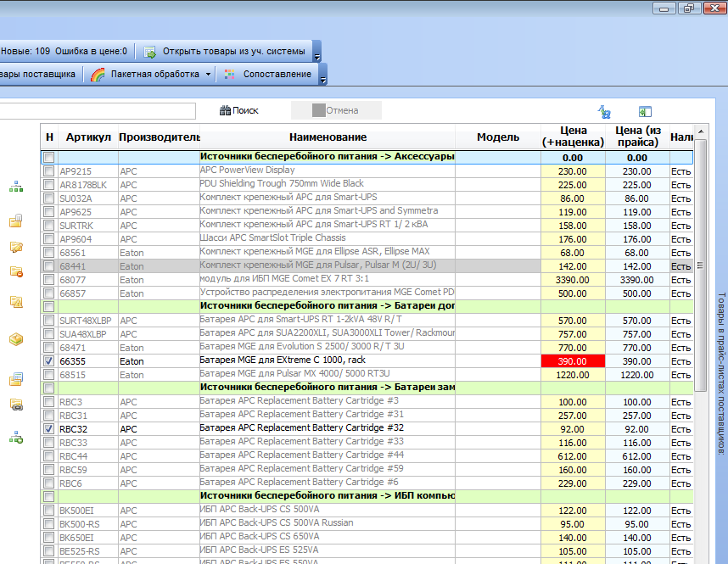This screenshot has width=728, height=564.
Task: Click the folder with chain link icon
Action: click(16, 405)
